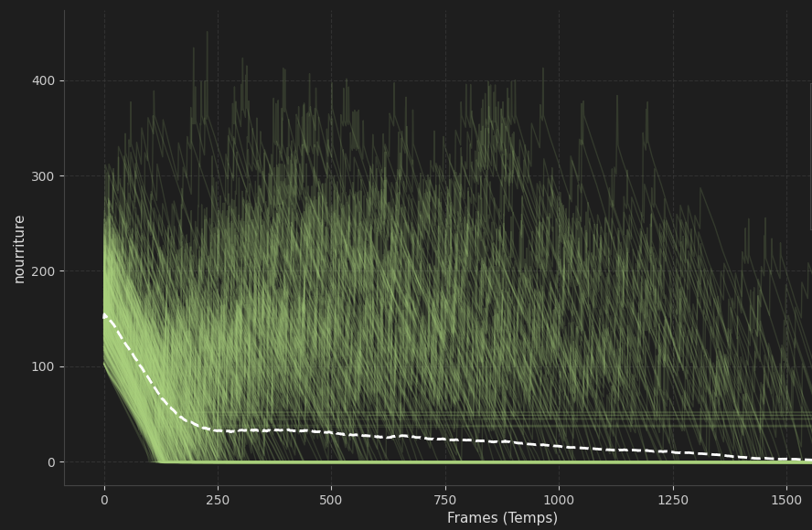Click the 1500 x-axis tick label
The image size is (812, 530).
click(x=786, y=500)
